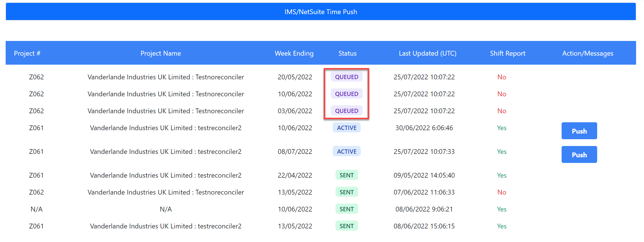
Task: Click QUEUED badge for week ending 03/06/2022
Action: (x=347, y=111)
